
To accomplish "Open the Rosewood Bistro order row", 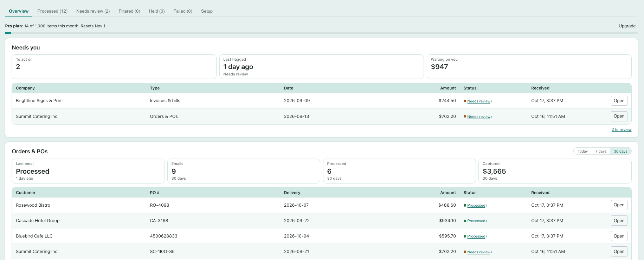I will [x=619, y=205].
